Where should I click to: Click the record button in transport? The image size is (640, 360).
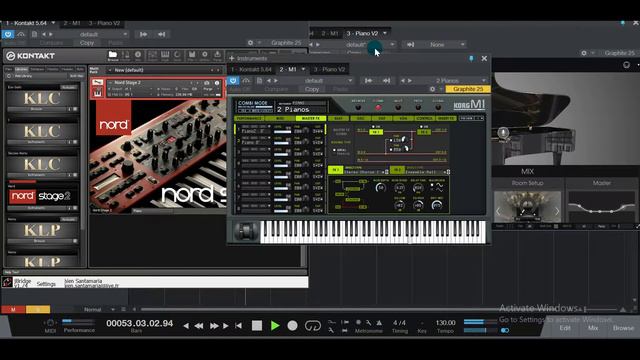(x=292, y=325)
